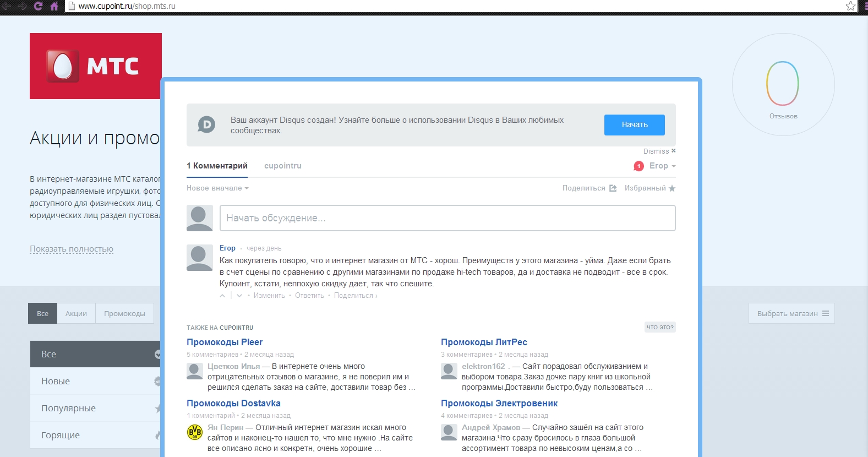The width and height of the screenshot is (868, 457).
Task: Open the elektron162 author name
Action: [x=483, y=366]
